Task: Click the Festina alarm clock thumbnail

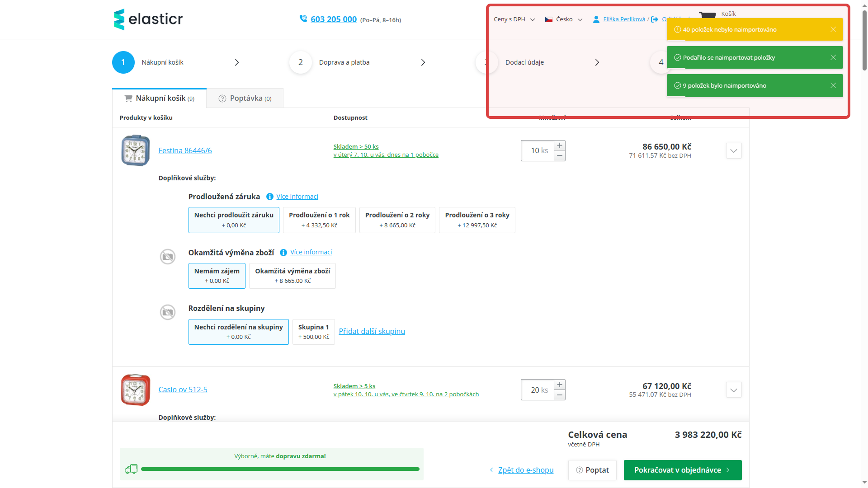Action: coord(135,151)
